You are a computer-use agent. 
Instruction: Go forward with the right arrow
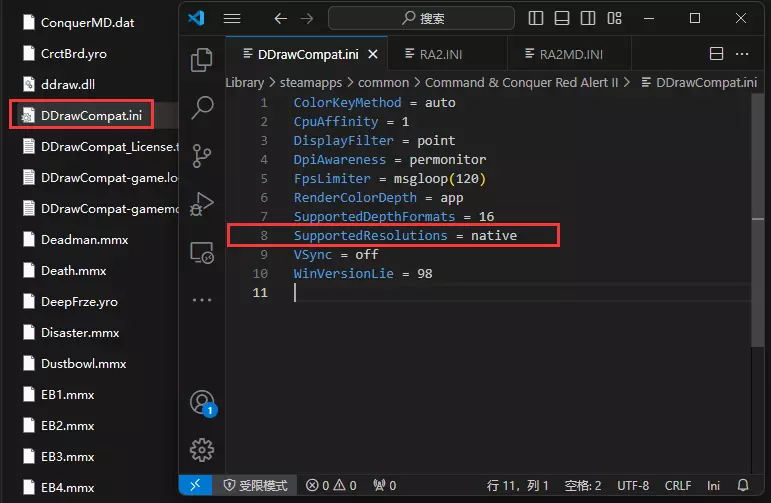307,18
